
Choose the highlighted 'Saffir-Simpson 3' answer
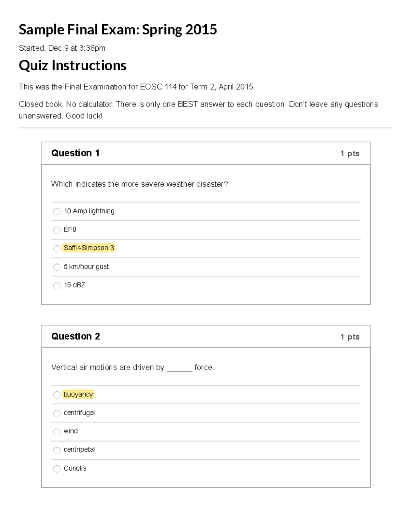click(x=57, y=249)
